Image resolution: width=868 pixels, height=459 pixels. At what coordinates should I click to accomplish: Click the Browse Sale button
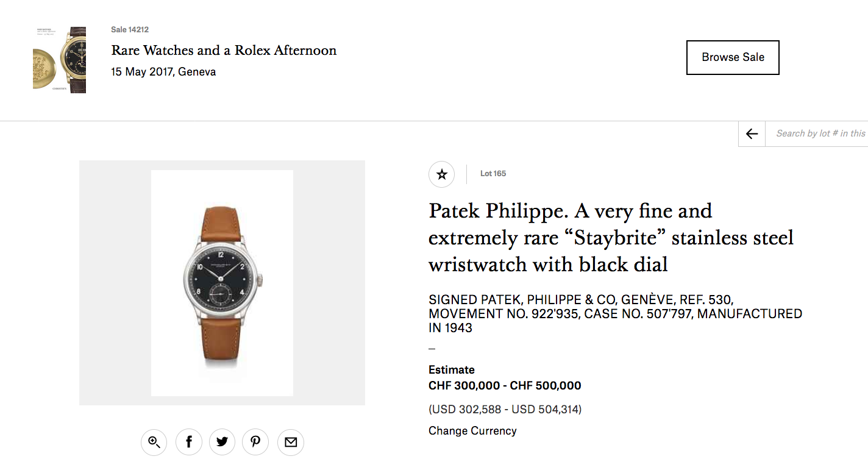click(x=733, y=57)
